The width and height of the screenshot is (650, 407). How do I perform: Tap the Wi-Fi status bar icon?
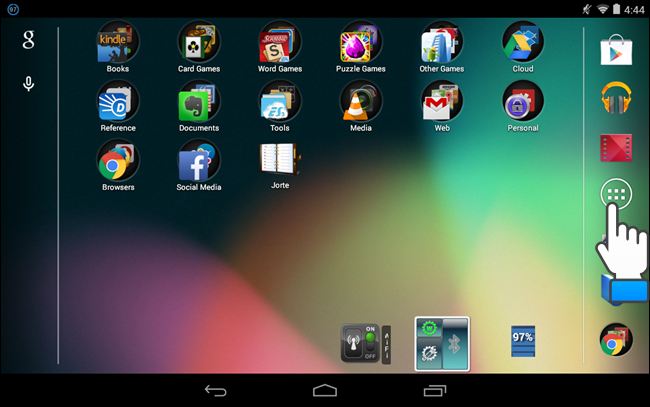[x=602, y=9]
